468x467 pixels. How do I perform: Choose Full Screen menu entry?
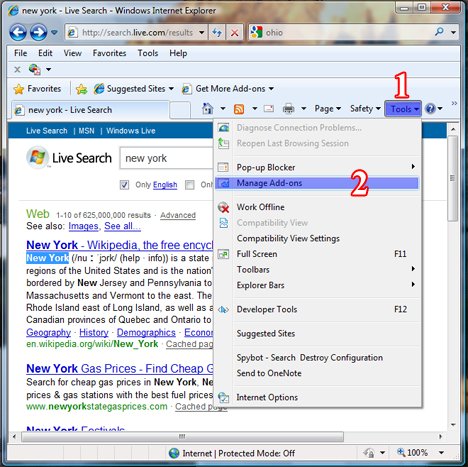[x=317, y=254]
